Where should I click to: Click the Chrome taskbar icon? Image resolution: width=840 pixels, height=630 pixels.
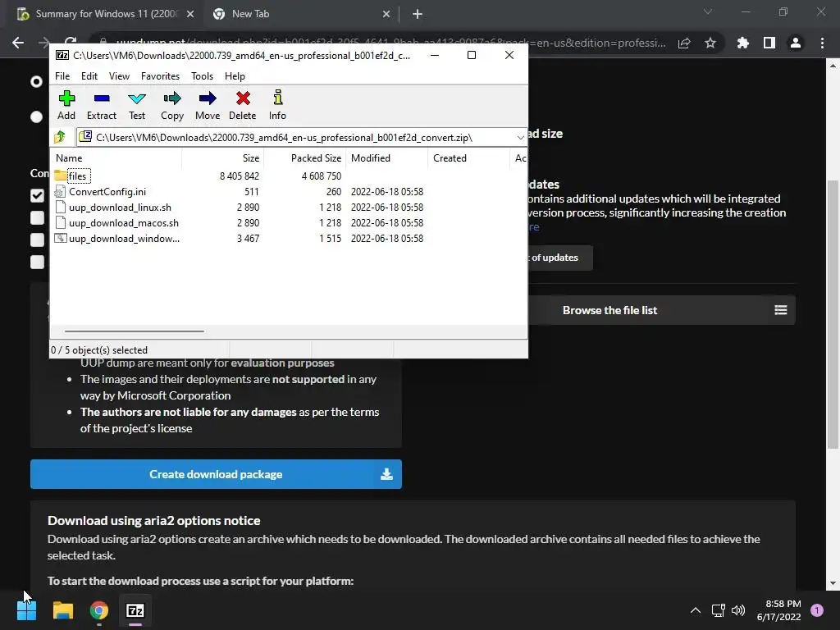99,610
